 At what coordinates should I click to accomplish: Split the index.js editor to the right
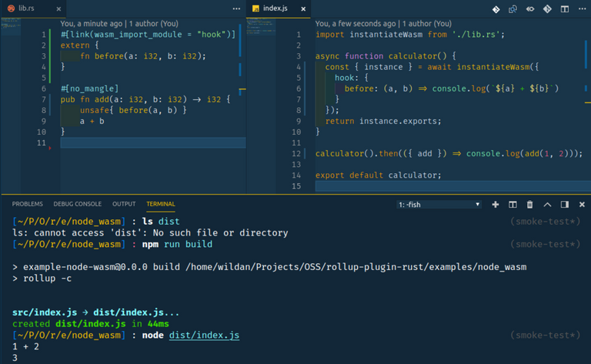(565, 9)
